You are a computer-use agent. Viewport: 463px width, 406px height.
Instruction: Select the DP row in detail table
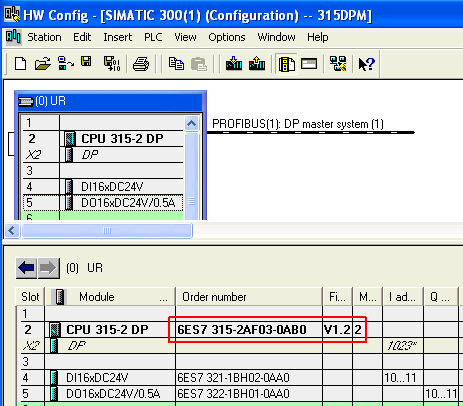[77, 346]
